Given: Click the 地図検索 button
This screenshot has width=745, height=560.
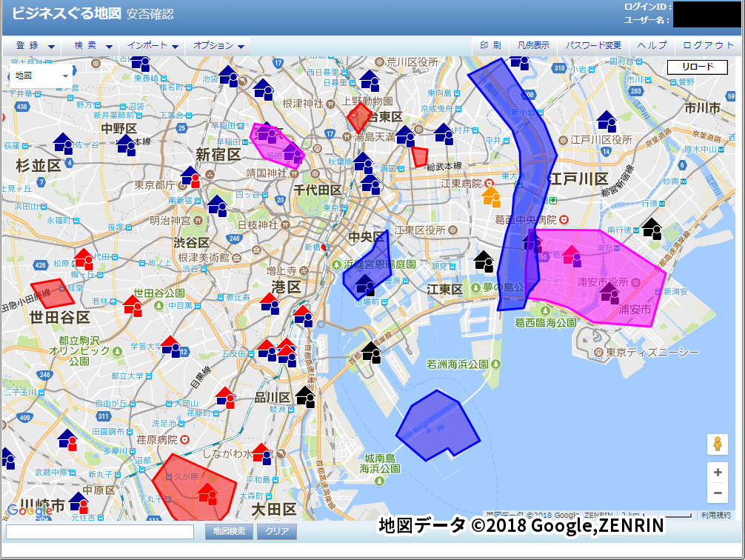Looking at the screenshot, I should (229, 531).
